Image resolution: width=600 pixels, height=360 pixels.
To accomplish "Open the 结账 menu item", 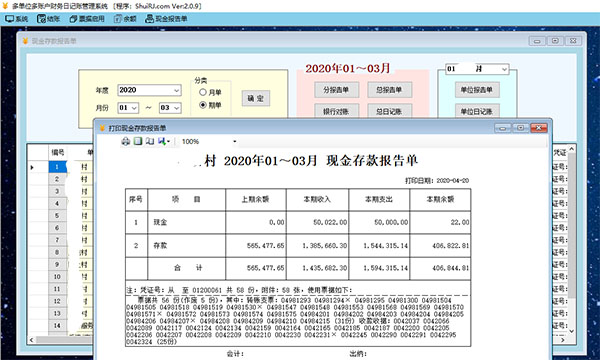I will click(49, 19).
